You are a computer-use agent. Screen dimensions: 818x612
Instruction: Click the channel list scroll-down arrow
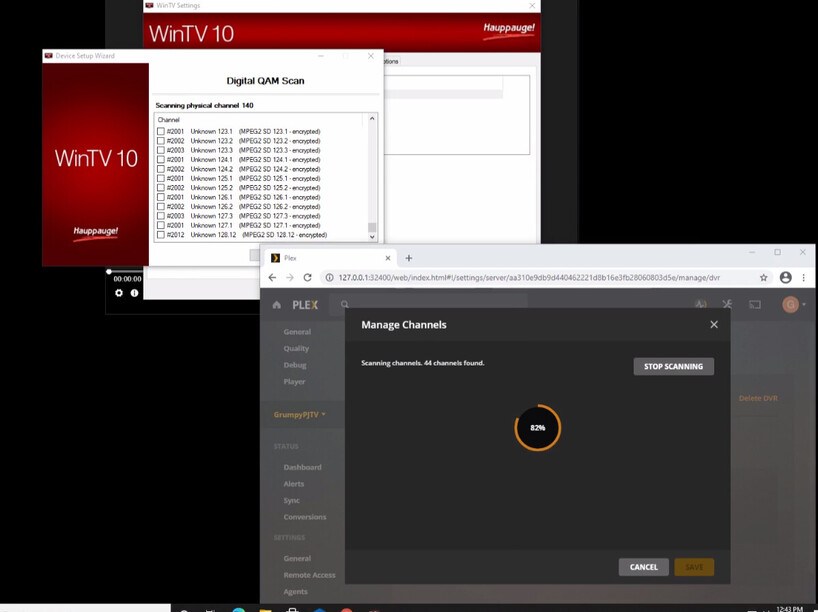(372, 236)
